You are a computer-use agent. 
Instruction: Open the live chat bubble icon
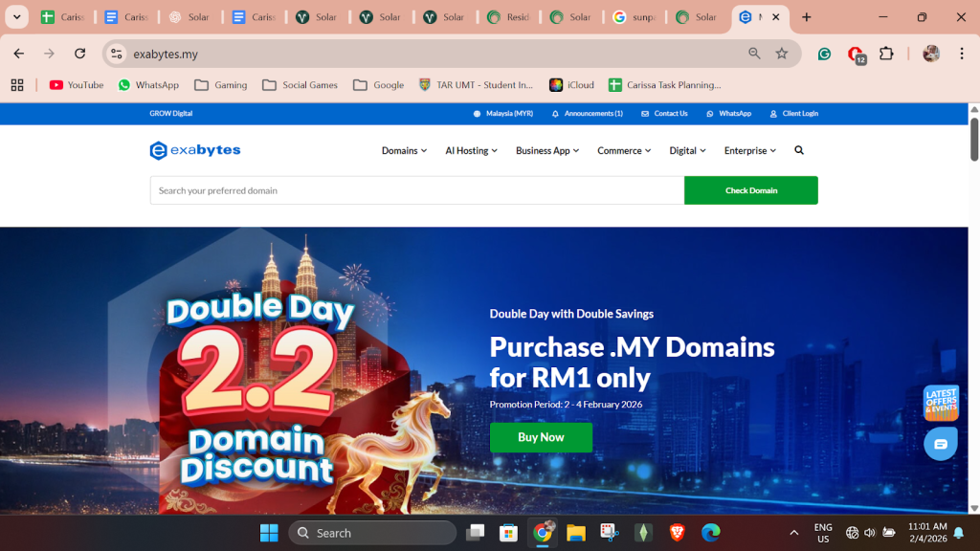tap(941, 444)
